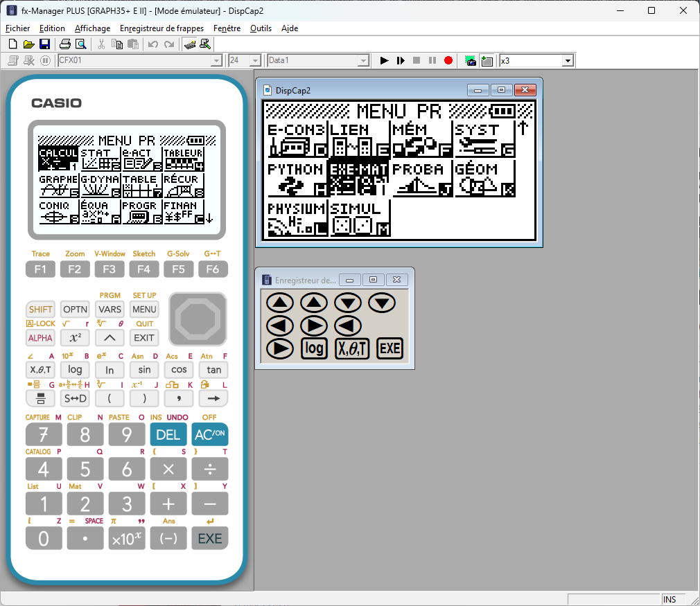Open the x3 zoom factor dropdown
The height and width of the screenshot is (606, 700).
[568, 61]
